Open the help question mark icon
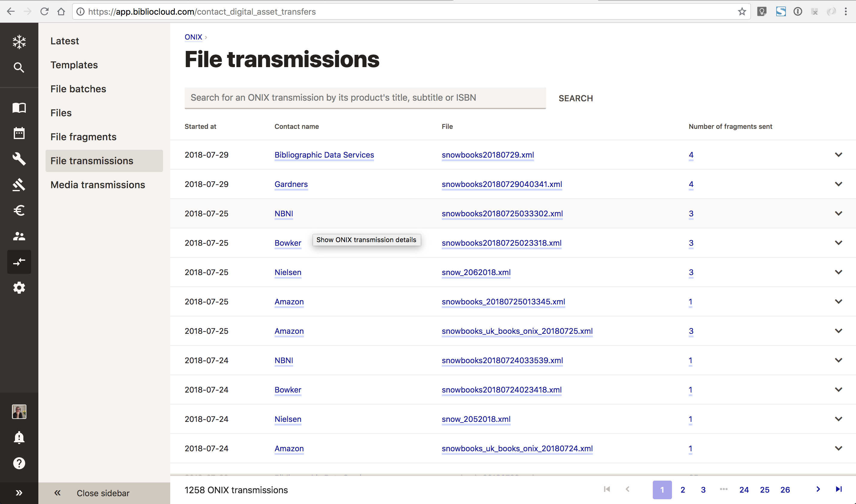Viewport: 856px width, 504px height. tap(19, 463)
